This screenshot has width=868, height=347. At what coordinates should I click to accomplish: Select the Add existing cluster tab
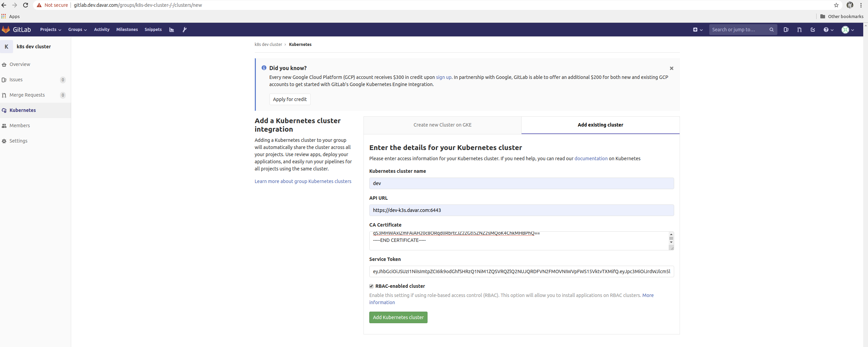point(600,125)
